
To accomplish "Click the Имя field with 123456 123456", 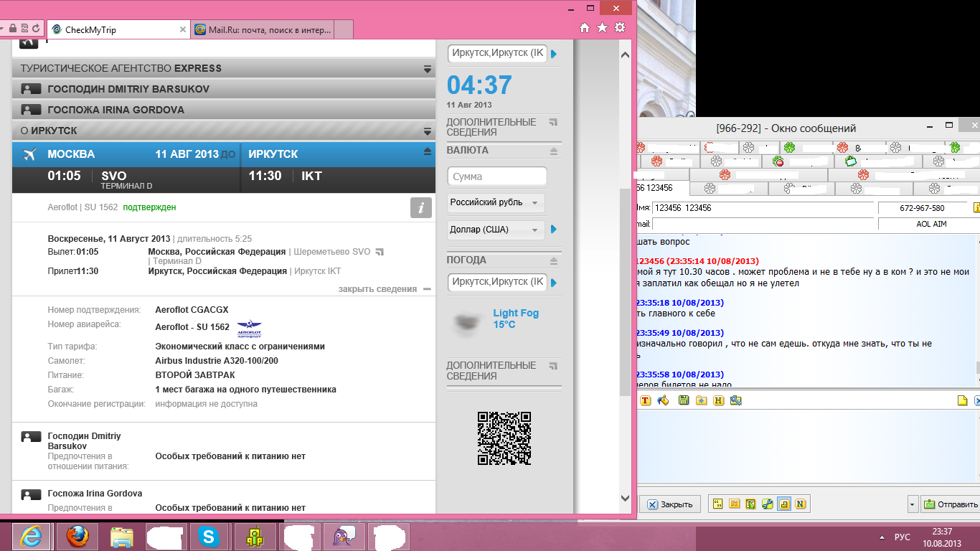I will pyautogui.click(x=763, y=208).
